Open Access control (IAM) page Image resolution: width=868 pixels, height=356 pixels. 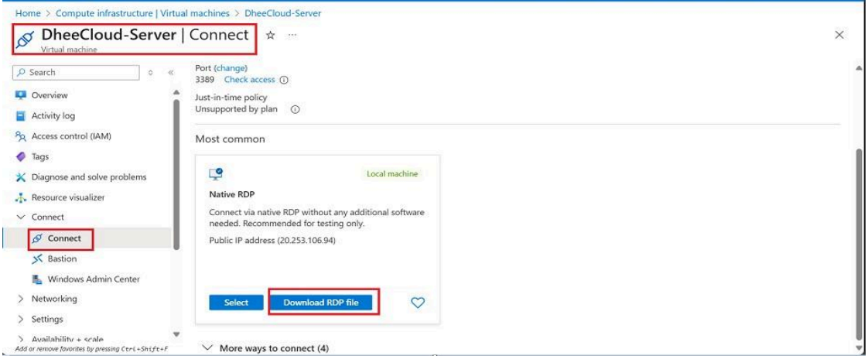click(x=71, y=136)
